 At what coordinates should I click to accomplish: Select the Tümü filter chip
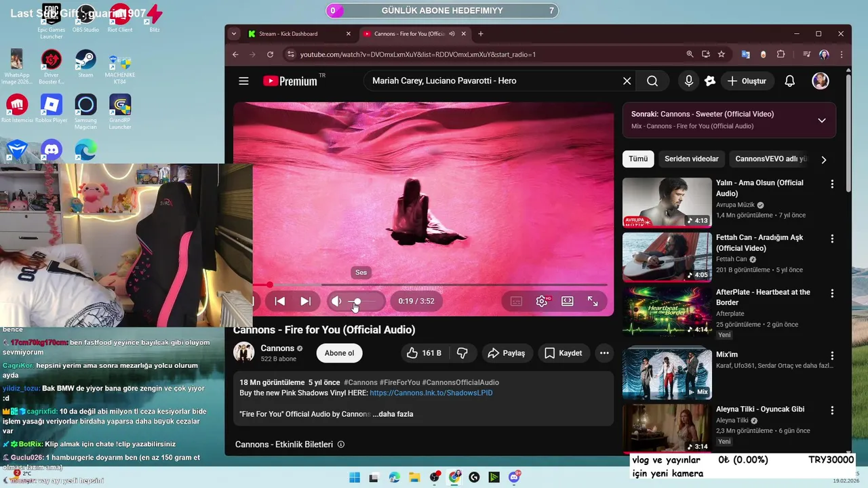pyautogui.click(x=638, y=159)
